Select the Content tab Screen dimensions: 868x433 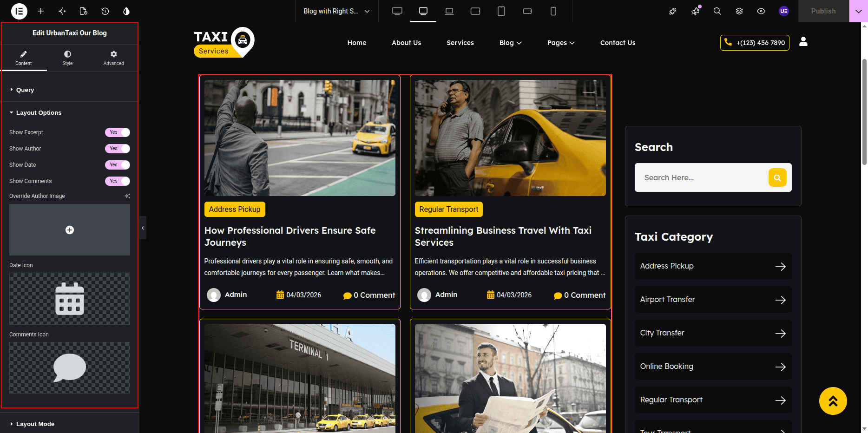tap(24, 58)
